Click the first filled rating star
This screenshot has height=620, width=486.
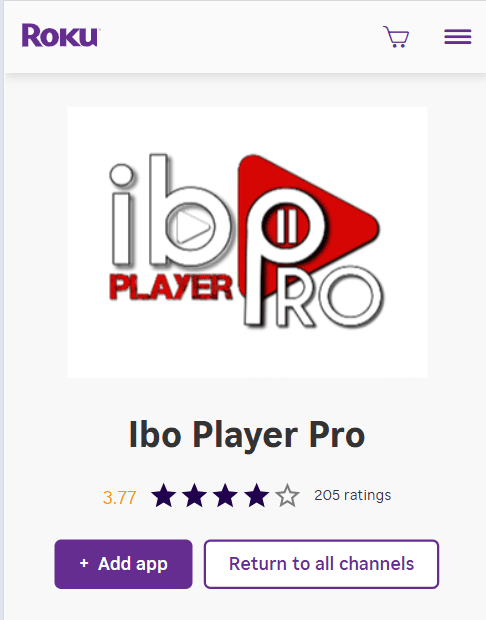(164, 495)
